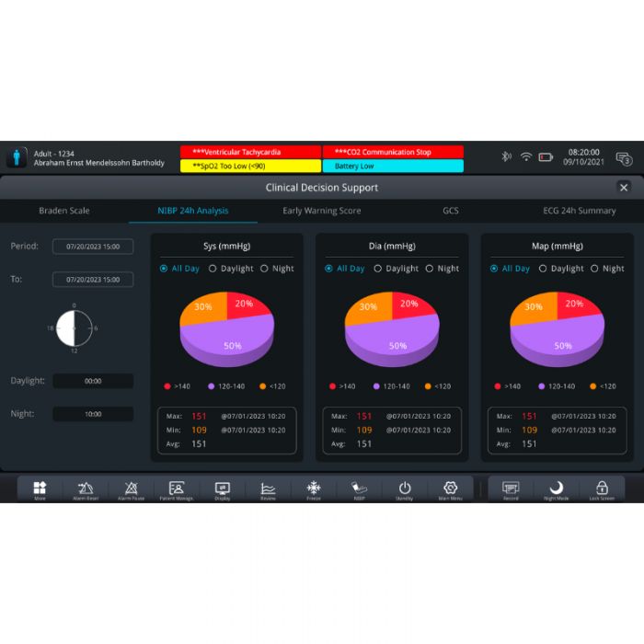
Task: Put the monitor in Standby
Action: click(x=405, y=489)
